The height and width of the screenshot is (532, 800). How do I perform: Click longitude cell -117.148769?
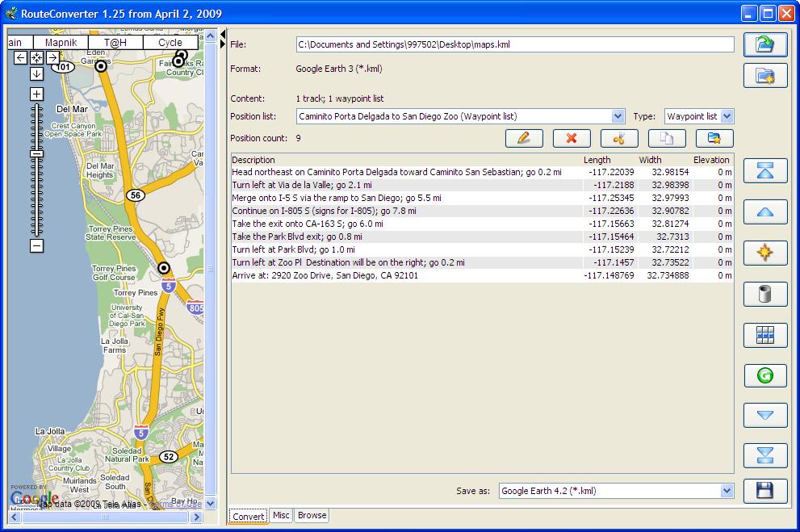point(609,275)
